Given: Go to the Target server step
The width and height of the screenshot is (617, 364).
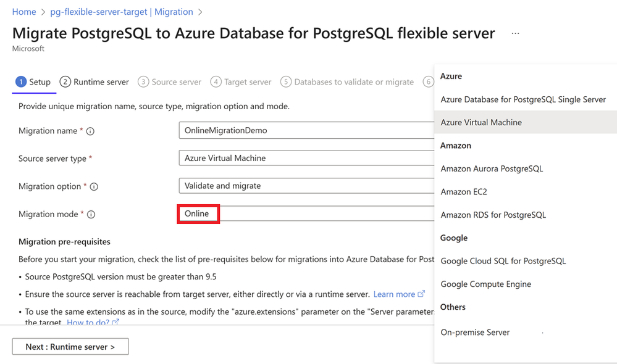Looking at the screenshot, I should click(x=241, y=82).
